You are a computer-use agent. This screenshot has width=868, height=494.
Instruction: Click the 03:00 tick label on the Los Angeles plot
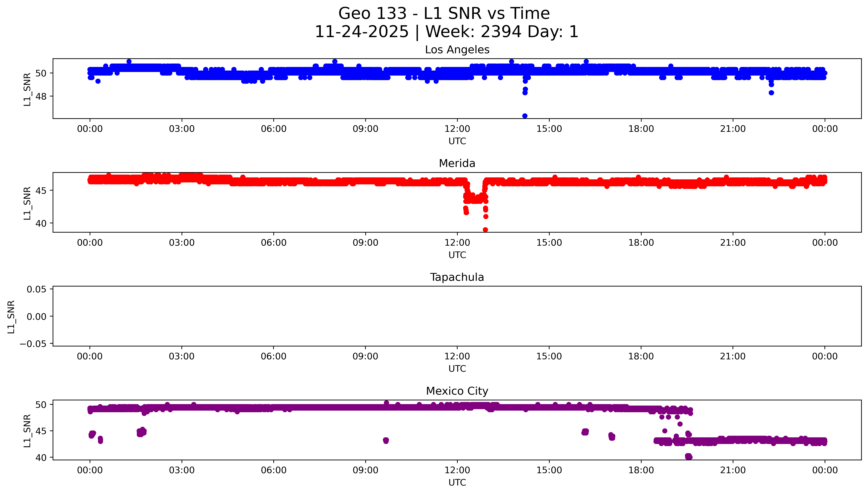pos(182,129)
